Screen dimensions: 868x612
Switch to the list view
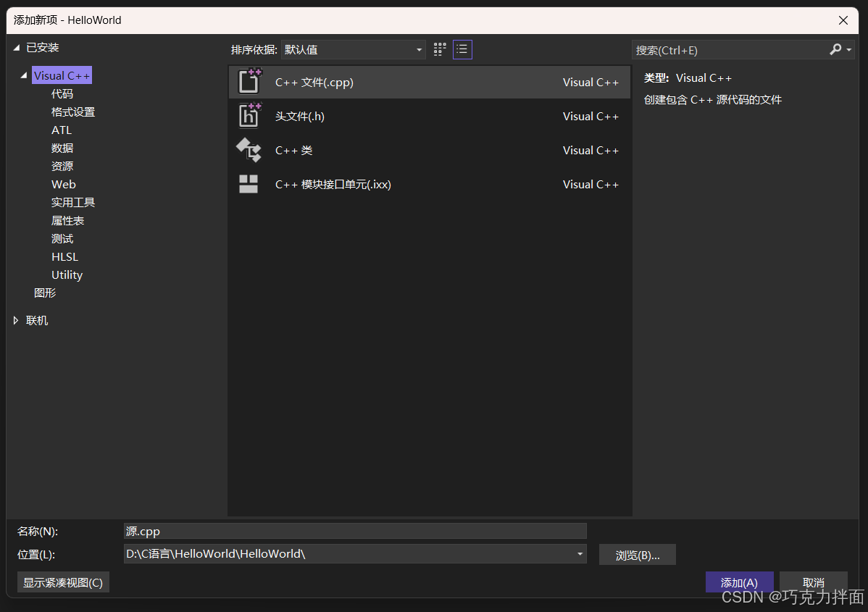click(x=462, y=49)
